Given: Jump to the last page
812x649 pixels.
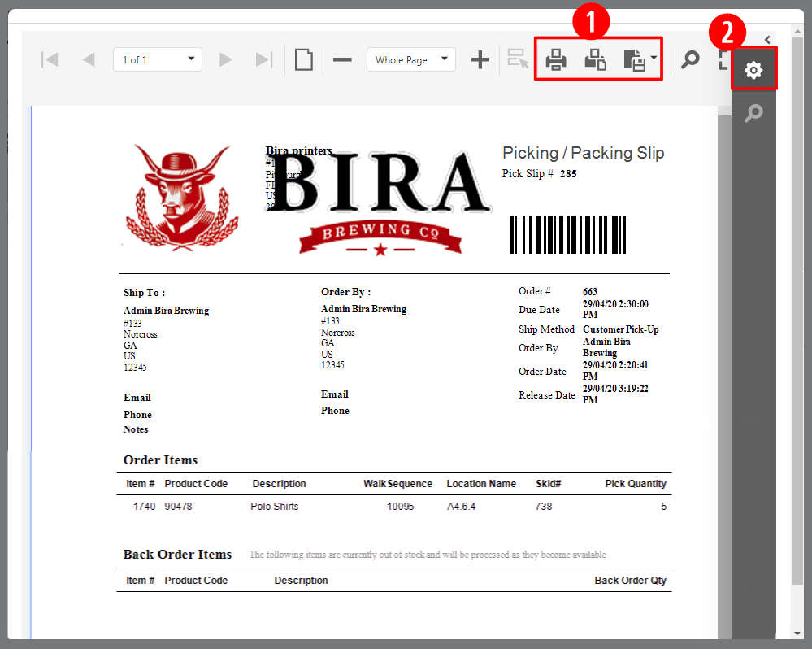Looking at the screenshot, I should (263, 59).
